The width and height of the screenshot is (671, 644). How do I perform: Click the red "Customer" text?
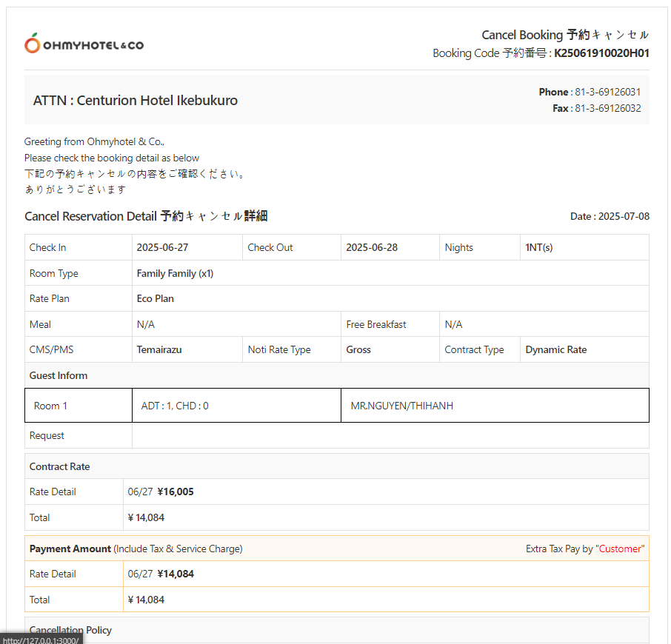(x=621, y=549)
